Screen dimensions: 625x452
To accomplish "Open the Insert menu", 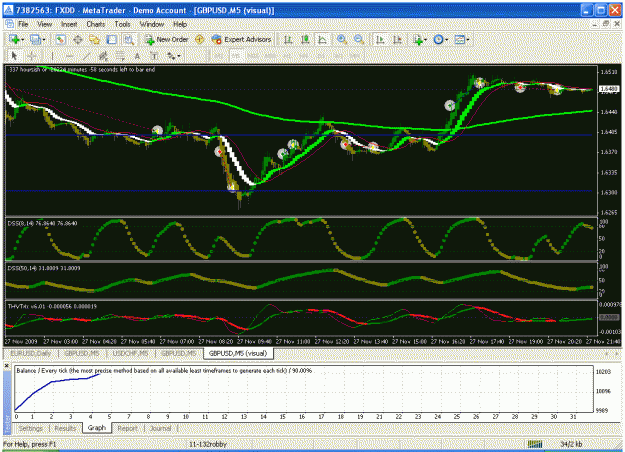I will (x=69, y=24).
